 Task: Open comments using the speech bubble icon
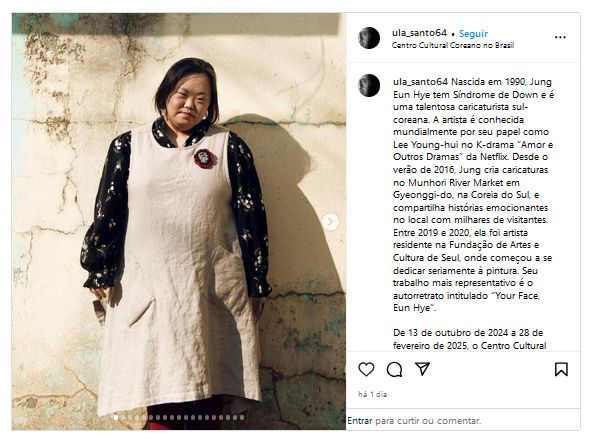[x=394, y=369]
